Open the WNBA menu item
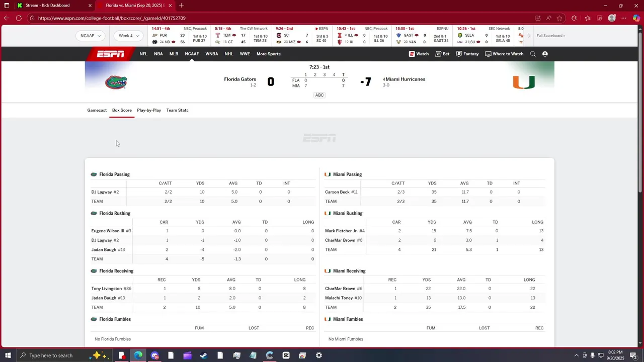 212,54
